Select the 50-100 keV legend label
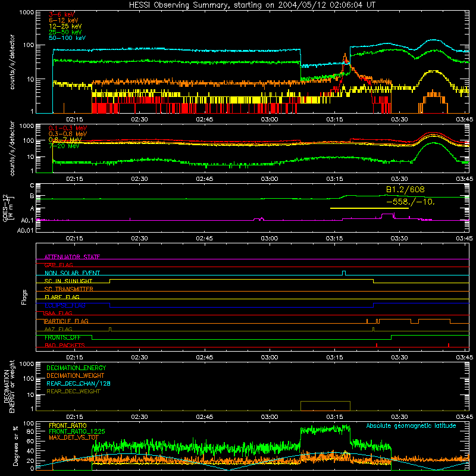This screenshot has width=476, height=476. click(67, 38)
